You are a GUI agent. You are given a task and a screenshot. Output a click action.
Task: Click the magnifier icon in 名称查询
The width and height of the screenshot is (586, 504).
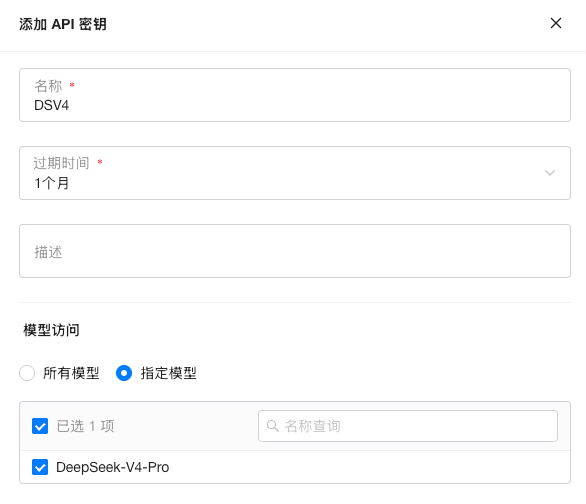point(272,426)
